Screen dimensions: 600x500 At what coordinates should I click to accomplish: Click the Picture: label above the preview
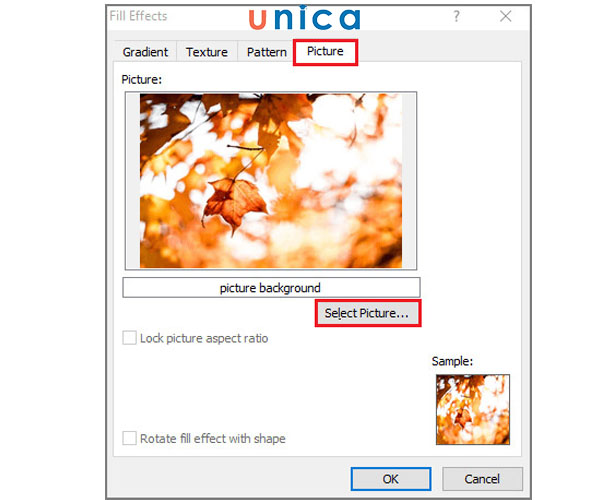point(142,80)
